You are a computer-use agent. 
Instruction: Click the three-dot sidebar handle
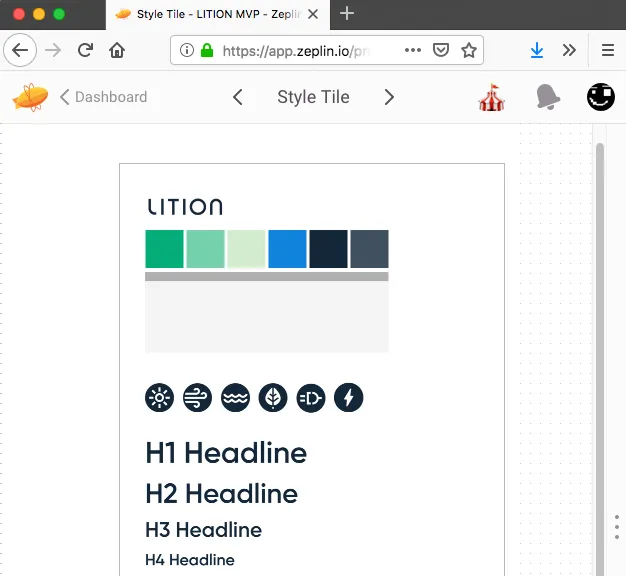tap(617, 527)
